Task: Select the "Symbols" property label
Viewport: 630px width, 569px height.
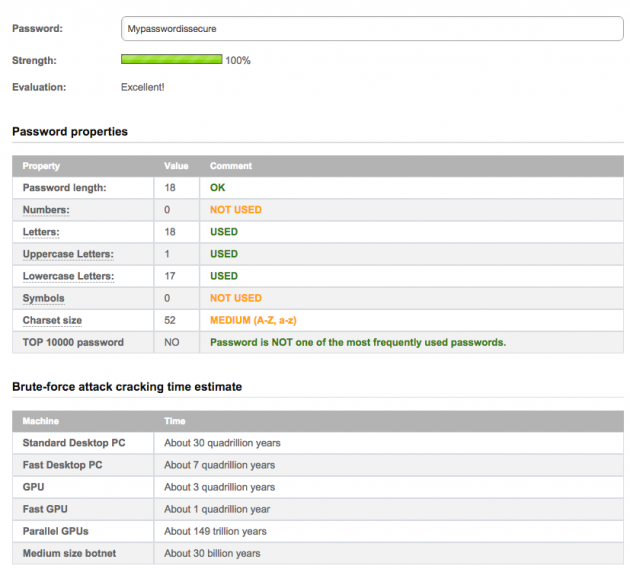Action: point(44,298)
